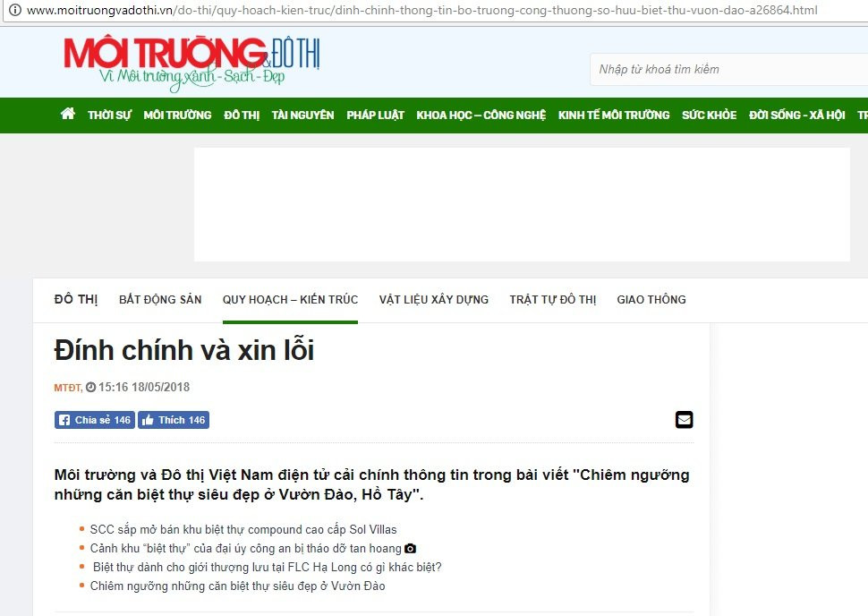This screenshot has width=868, height=616.
Task: Open the 'SCC sắp mở bán' Sol Villas link
Action: [x=243, y=529]
